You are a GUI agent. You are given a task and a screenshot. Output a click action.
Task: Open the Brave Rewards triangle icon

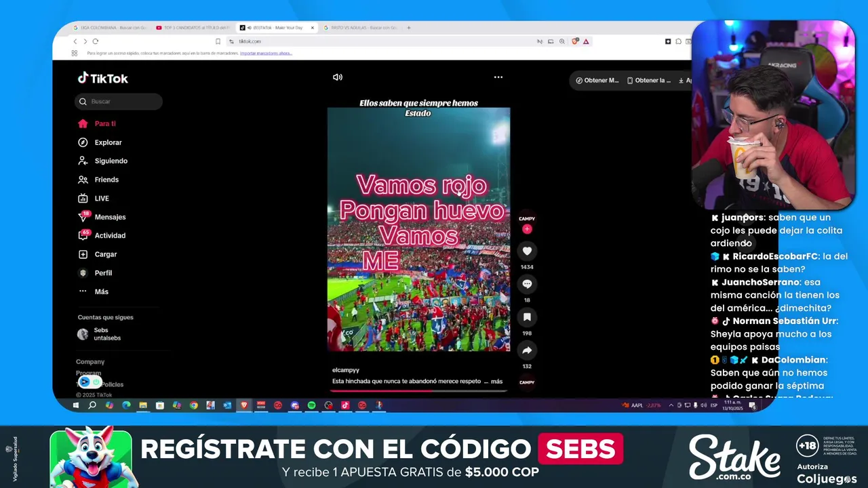[x=586, y=41]
